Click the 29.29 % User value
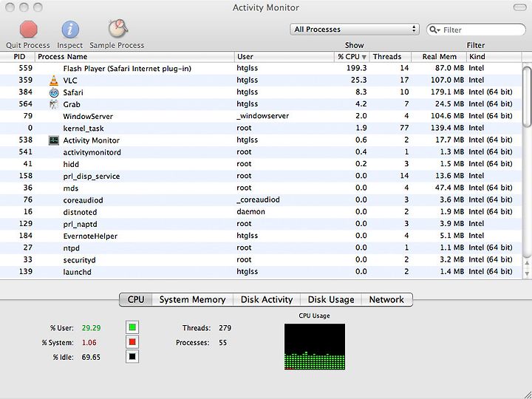This screenshot has height=399, width=532. (91, 328)
